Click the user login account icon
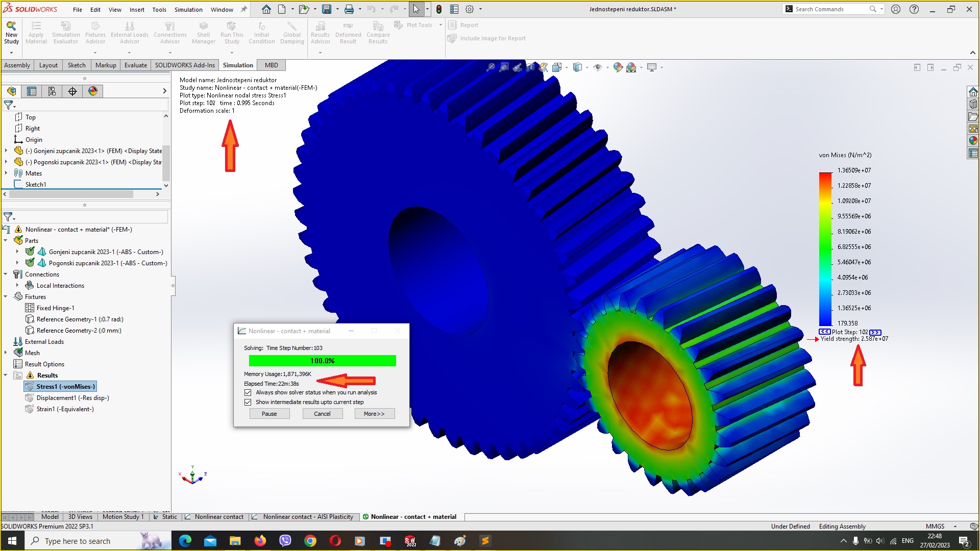Viewport: 980px width, 551px height. pyautogui.click(x=896, y=9)
